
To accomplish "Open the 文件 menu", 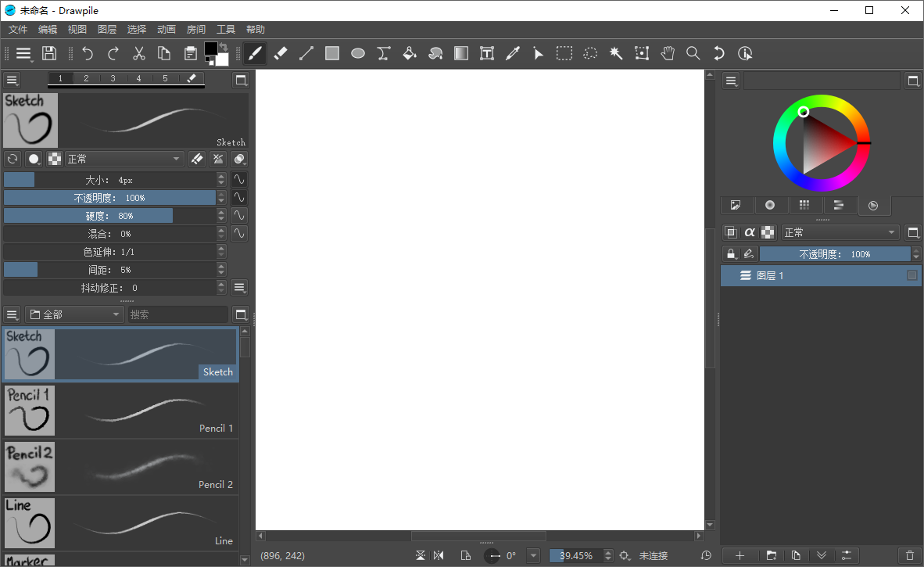I will click(18, 30).
